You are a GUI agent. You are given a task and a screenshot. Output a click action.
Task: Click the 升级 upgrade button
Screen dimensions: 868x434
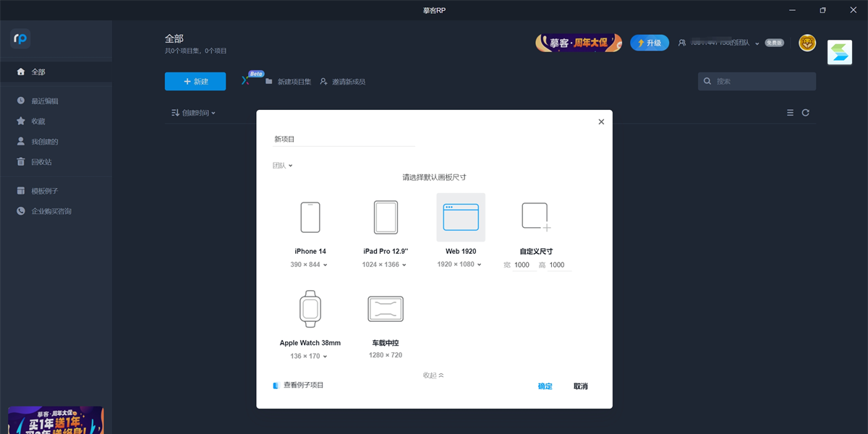point(650,43)
